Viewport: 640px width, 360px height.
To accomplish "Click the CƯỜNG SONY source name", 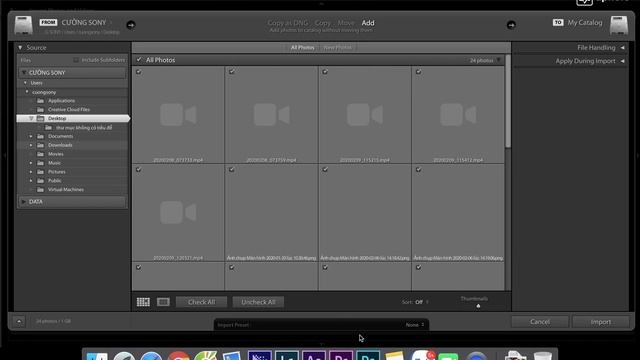I will (84, 22).
